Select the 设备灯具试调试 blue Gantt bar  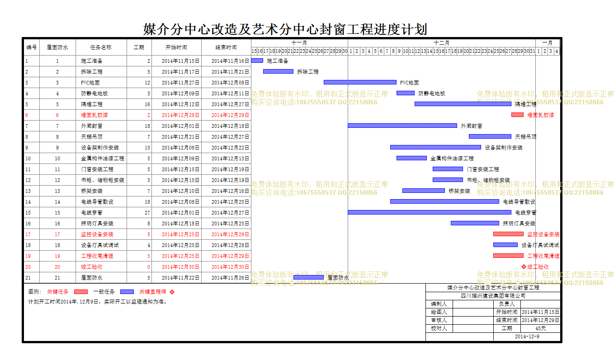tap(505, 245)
